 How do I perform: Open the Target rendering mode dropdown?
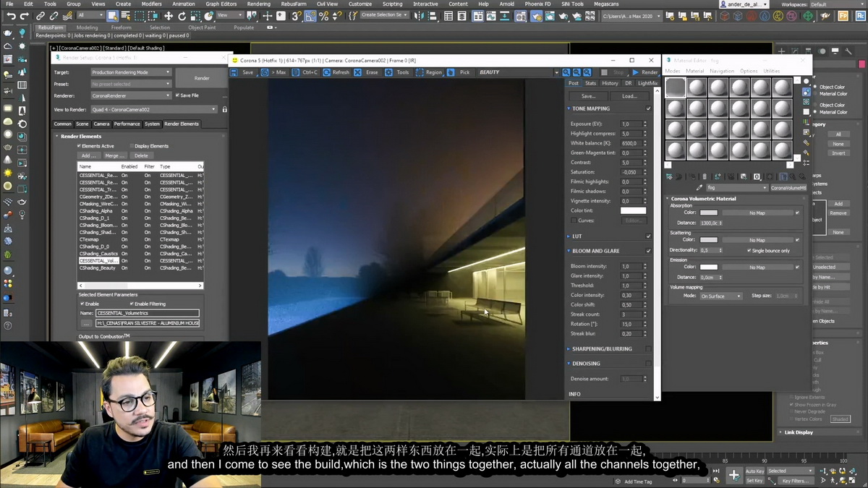[x=131, y=72]
